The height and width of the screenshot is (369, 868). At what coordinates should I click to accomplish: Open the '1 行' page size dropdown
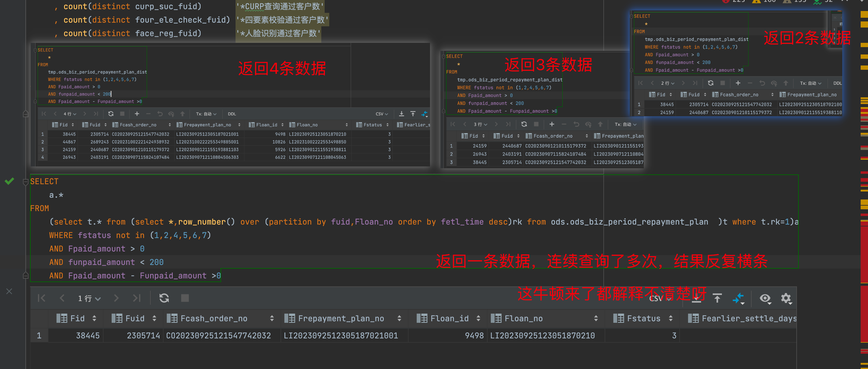tap(89, 298)
